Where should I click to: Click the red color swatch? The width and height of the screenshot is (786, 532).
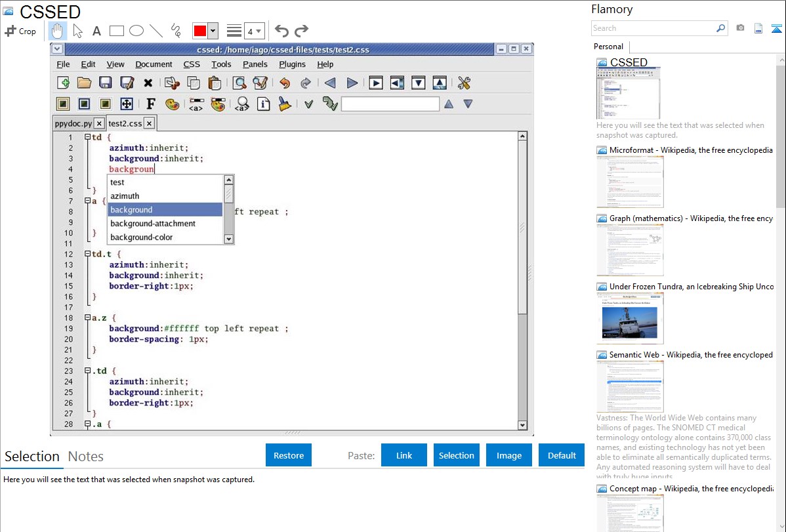pyautogui.click(x=200, y=31)
